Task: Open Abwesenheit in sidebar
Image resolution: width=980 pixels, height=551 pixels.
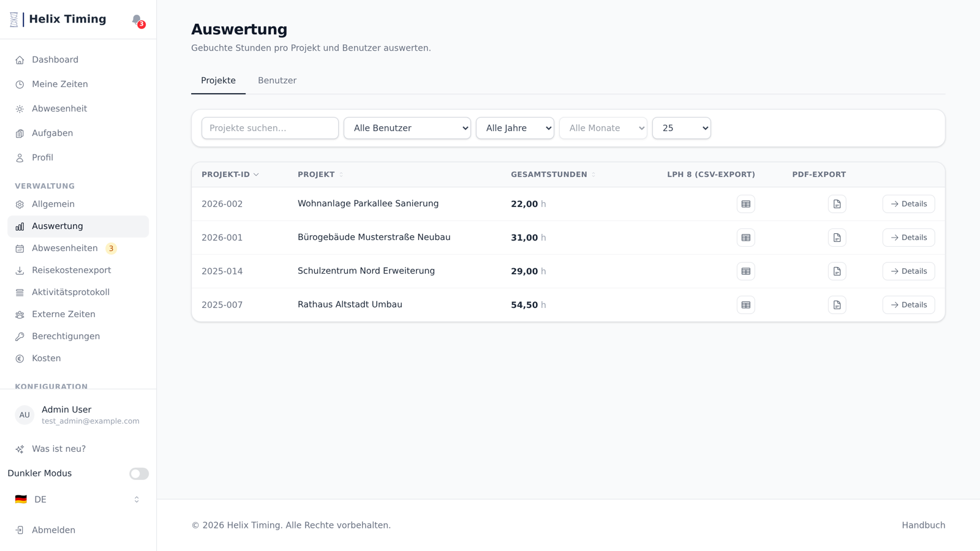Action: [78, 109]
